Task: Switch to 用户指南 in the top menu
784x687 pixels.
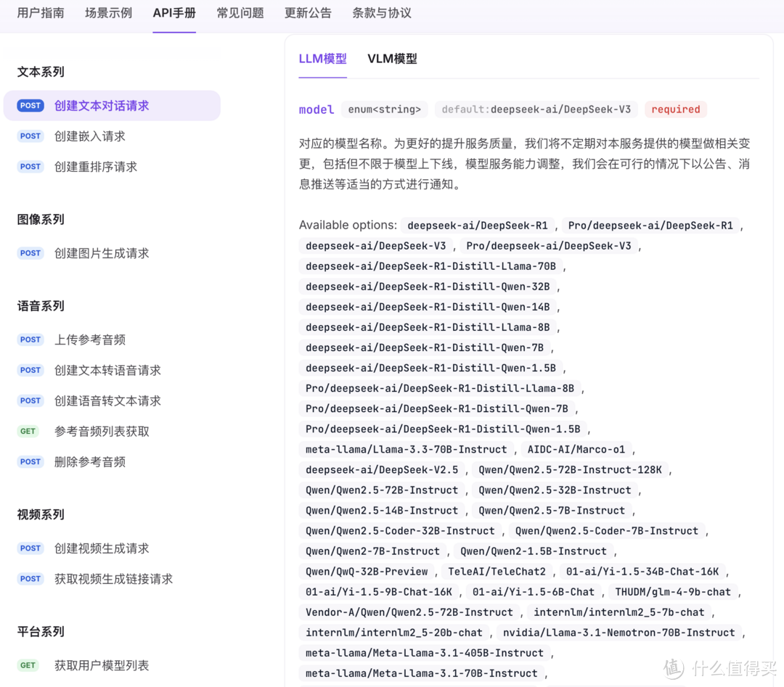Action: point(40,13)
